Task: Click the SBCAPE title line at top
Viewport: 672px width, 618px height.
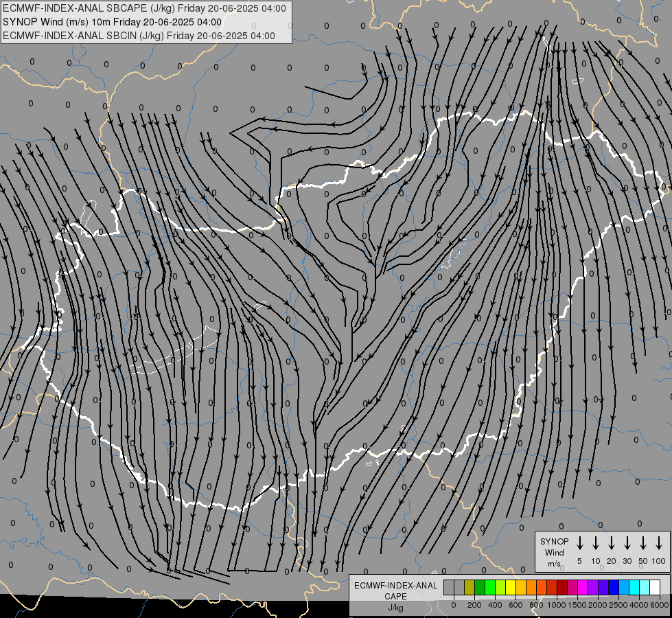Action: tap(144, 8)
